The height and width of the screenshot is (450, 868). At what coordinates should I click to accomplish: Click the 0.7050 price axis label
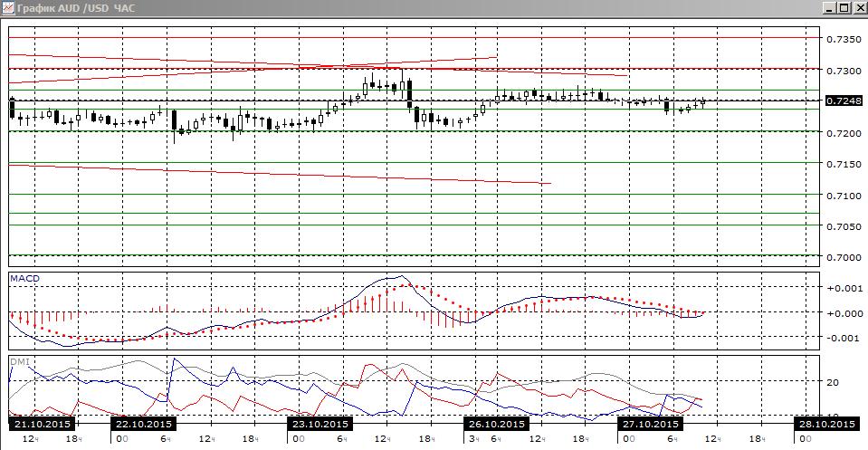pyautogui.click(x=844, y=226)
